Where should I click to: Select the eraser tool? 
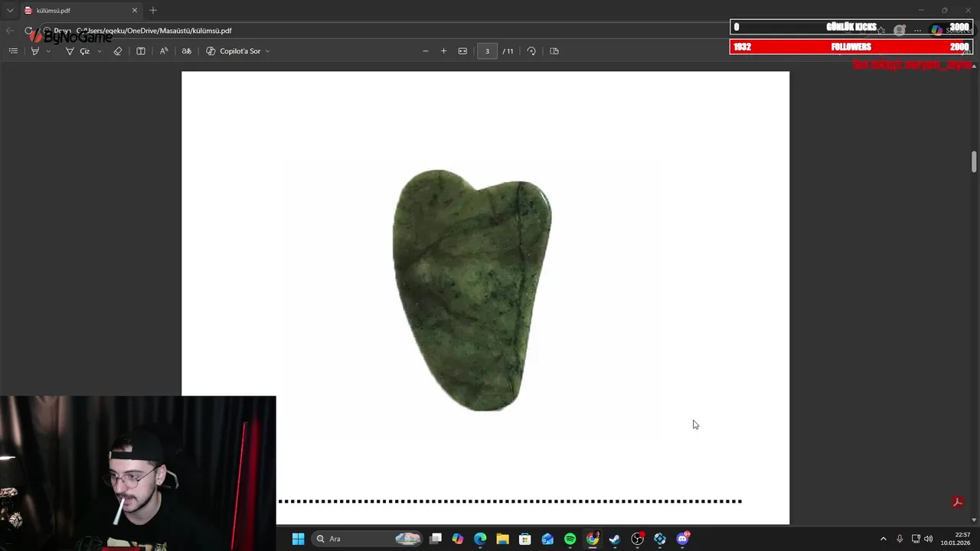pyautogui.click(x=118, y=51)
